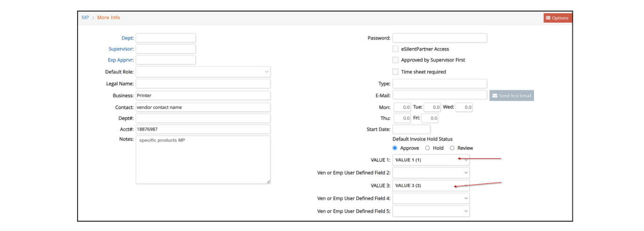Image resolution: width=644 pixels, height=231 pixels.
Task: Focus the Password input field
Action: [x=440, y=38]
